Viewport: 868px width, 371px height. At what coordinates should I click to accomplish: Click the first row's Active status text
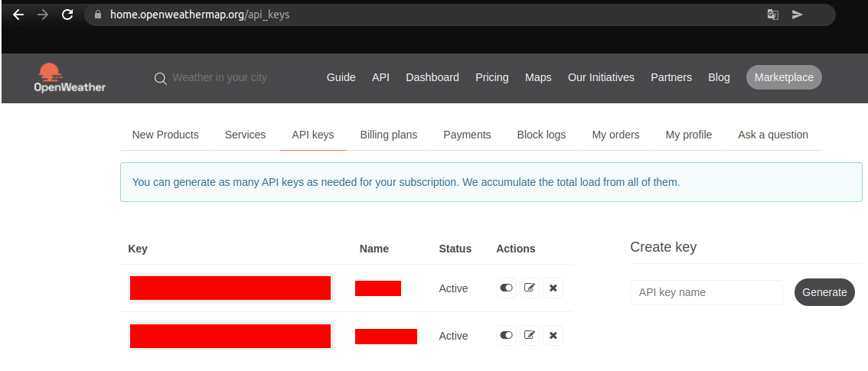[x=453, y=288]
